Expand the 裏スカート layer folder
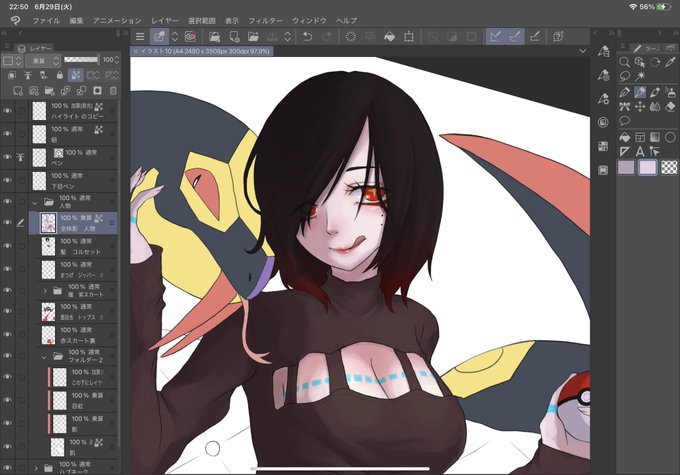680x475 pixels. 45,291
